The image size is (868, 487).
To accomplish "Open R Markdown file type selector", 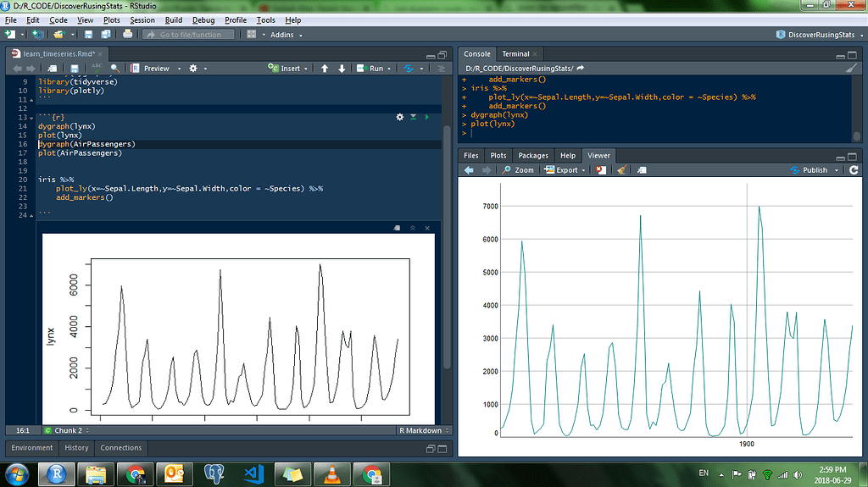I will click(424, 430).
